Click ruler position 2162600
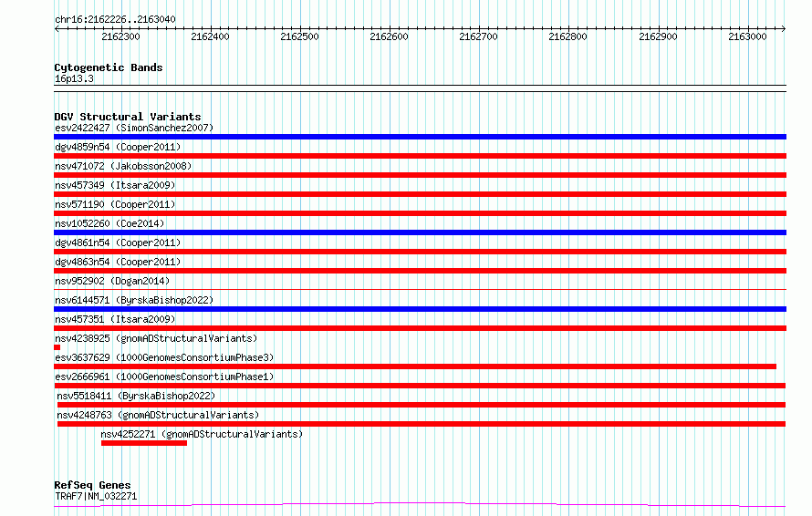 (x=389, y=36)
